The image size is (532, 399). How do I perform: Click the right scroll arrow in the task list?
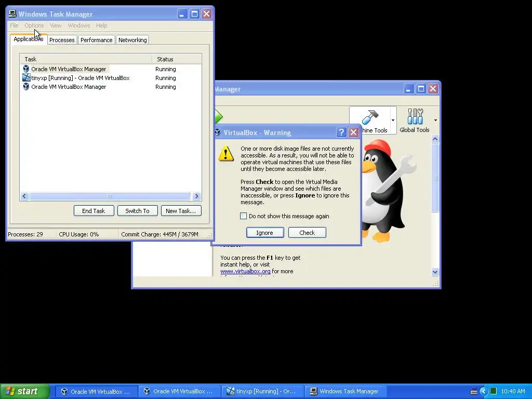[x=196, y=196]
